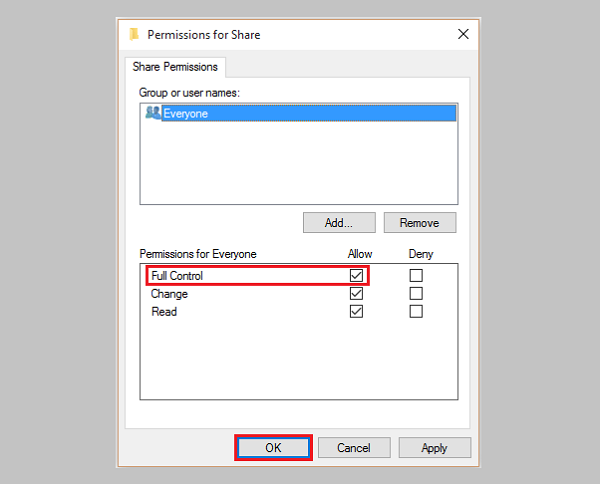Enable Deny for Full Control
Image resolution: width=600 pixels, height=484 pixels.
tap(416, 275)
